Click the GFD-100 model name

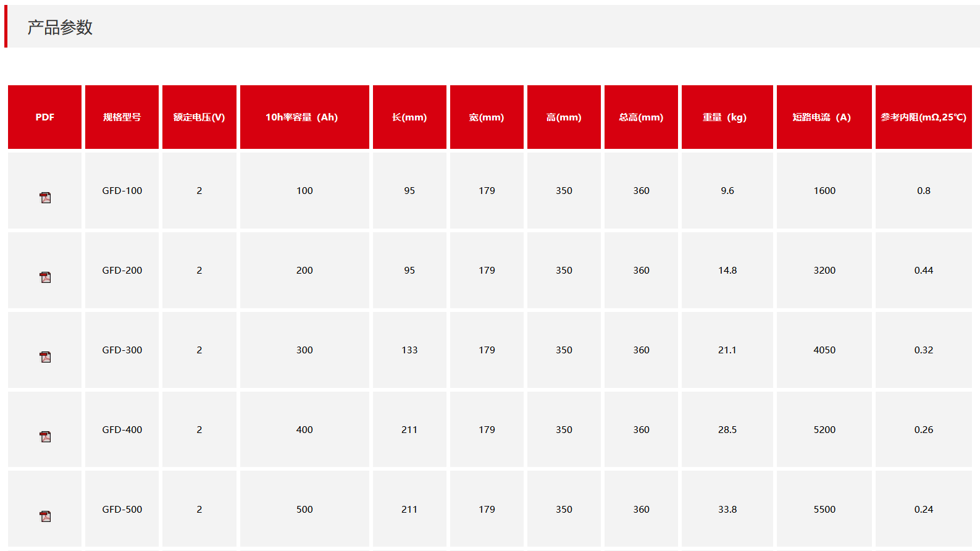(122, 191)
